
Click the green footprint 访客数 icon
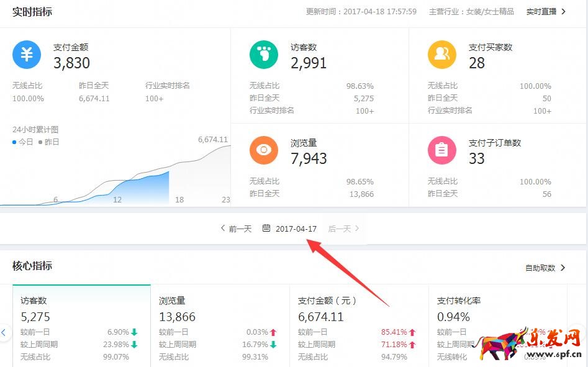point(264,55)
